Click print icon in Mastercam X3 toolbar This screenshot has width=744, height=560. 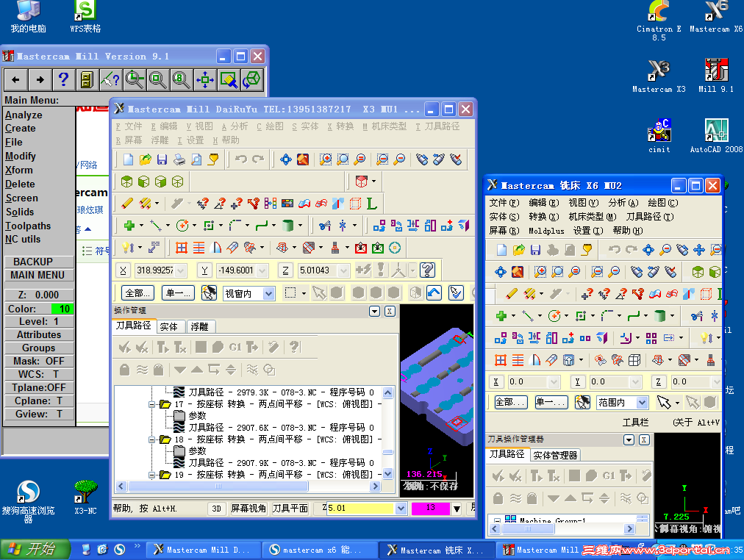(179, 159)
